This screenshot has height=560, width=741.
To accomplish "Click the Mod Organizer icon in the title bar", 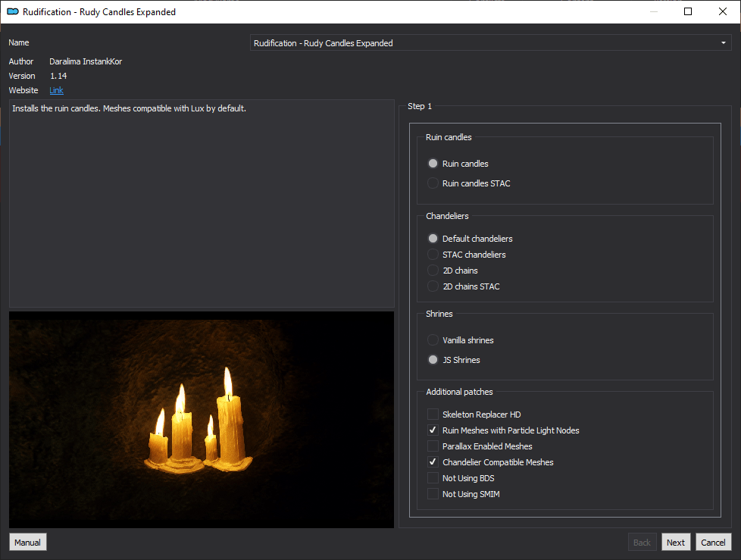I will (12, 12).
